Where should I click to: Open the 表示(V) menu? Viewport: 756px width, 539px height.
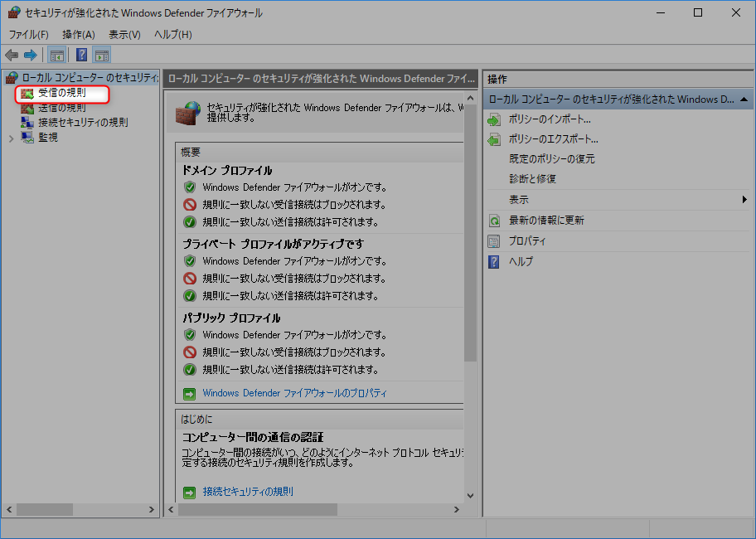(124, 35)
